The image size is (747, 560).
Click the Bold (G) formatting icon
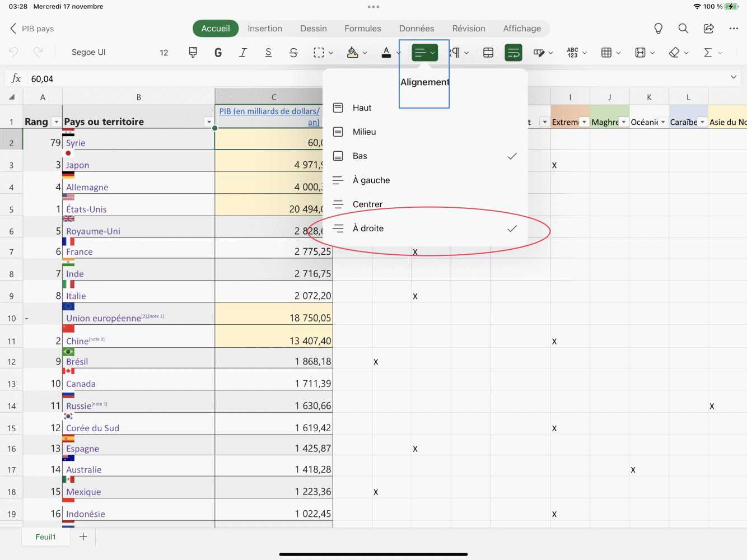(x=218, y=53)
